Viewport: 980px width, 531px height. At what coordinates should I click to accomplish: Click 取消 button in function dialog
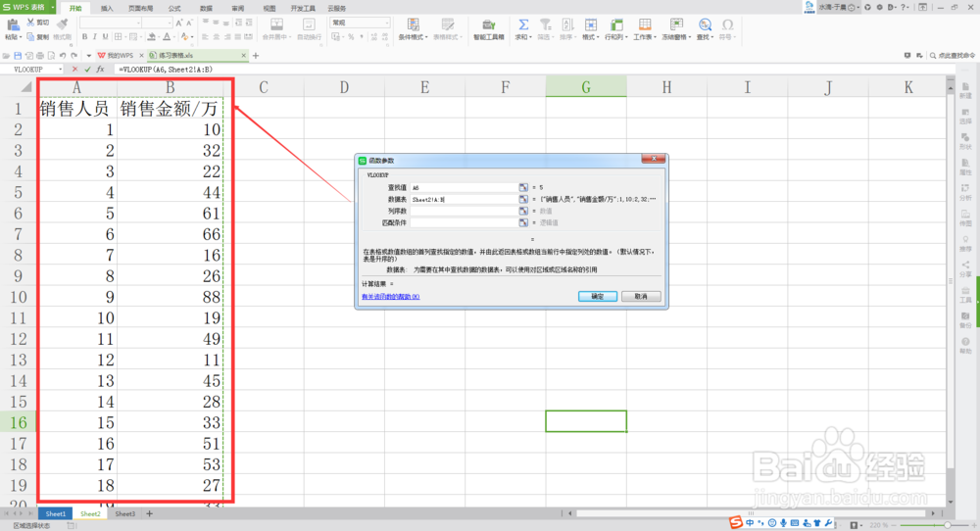641,296
